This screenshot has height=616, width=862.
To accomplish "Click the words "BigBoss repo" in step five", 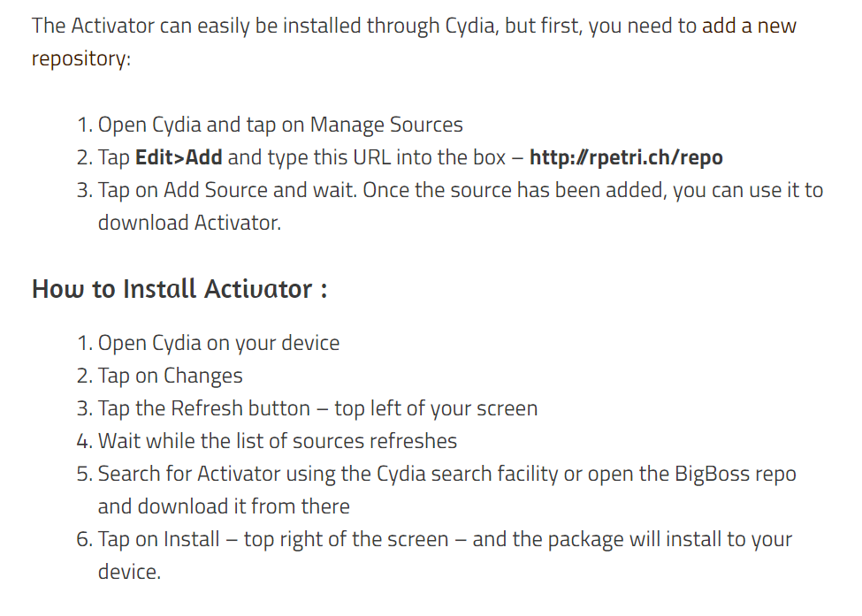I will pos(736,474).
